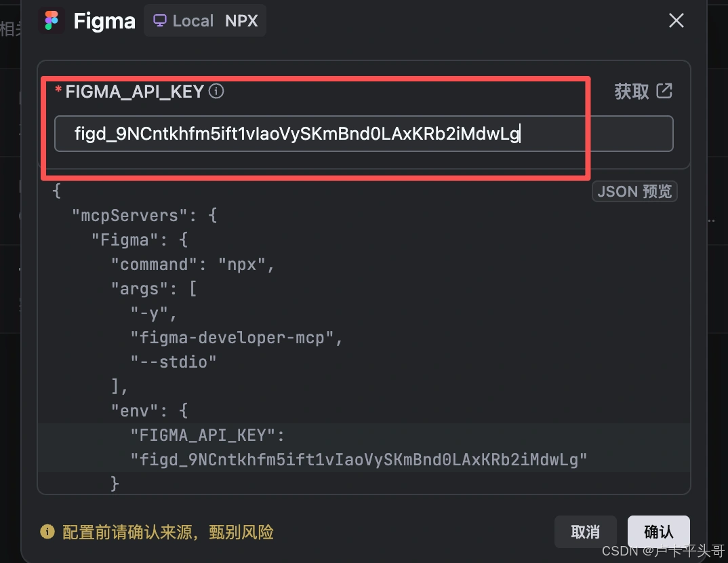Click the 确认 confirm button
This screenshot has width=728, height=563.
[x=658, y=531]
